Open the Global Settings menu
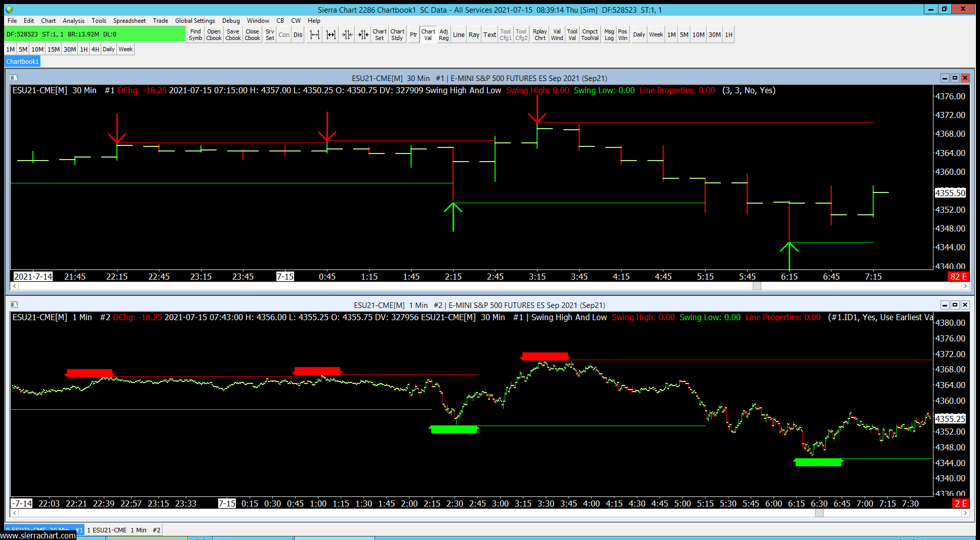 click(195, 21)
